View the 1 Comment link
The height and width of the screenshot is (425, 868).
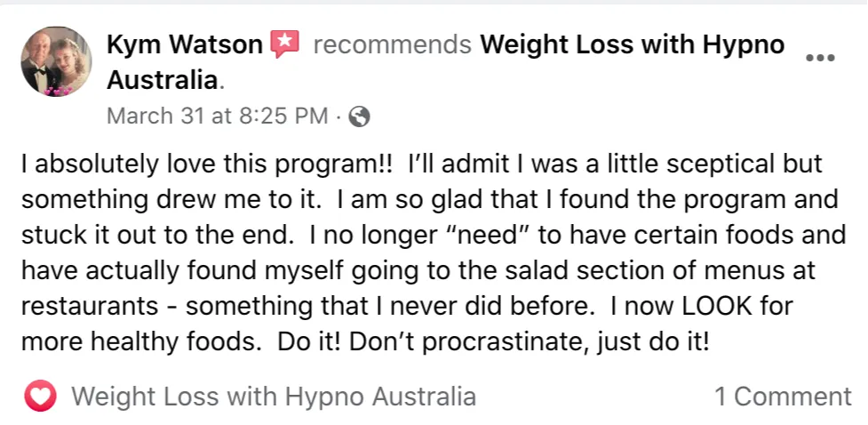(784, 397)
